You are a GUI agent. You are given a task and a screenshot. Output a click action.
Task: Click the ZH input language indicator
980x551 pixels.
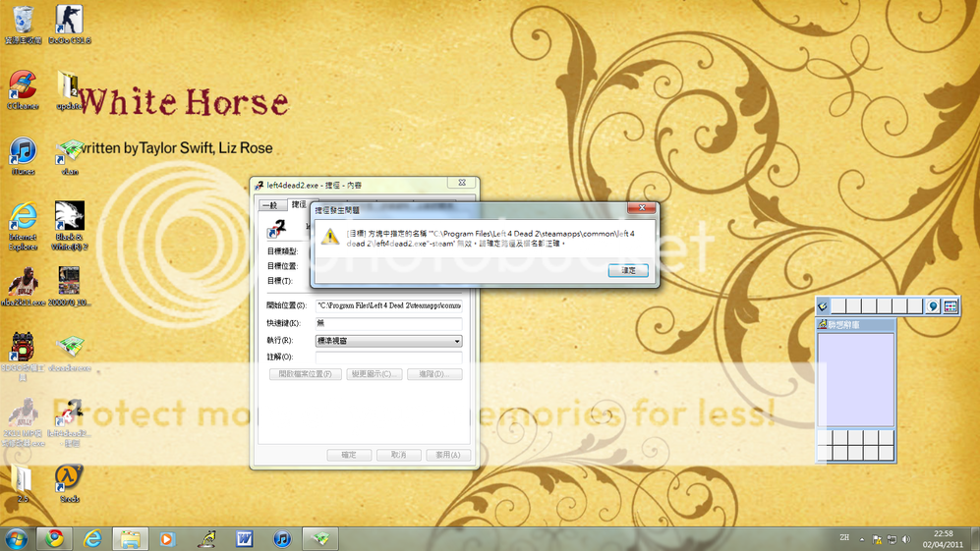tap(844, 538)
